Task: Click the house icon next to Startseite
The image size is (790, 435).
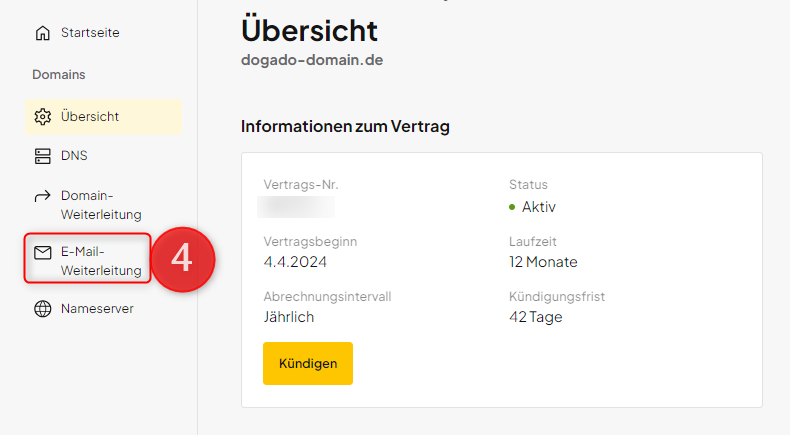Action: click(42, 33)
